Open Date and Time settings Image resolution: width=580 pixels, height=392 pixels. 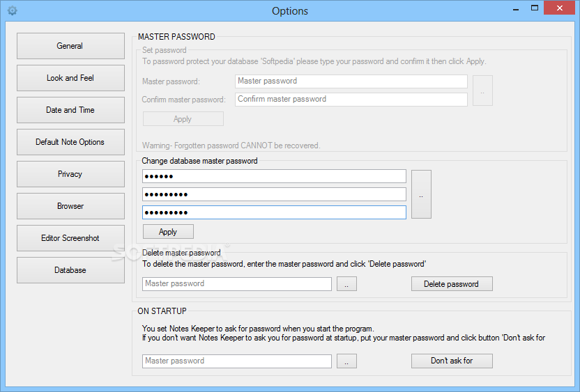(70, 110)
